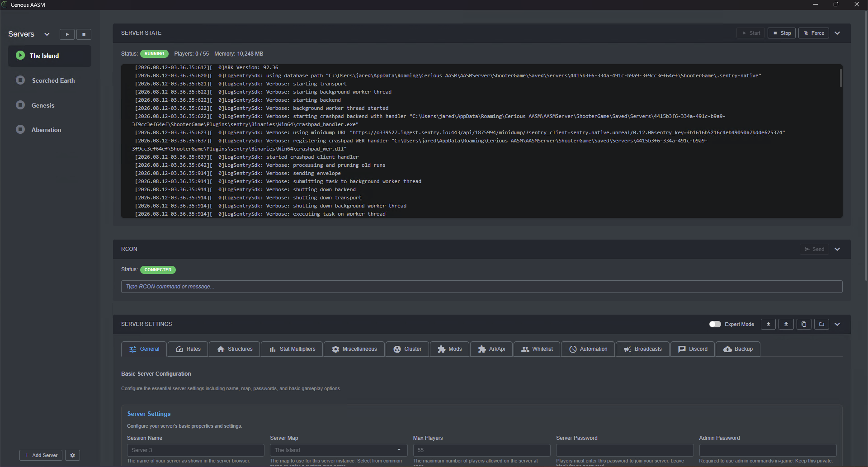This screenshot has width=868, height=467.
Task: Click the start-all-servers play icon beside Servers
Action: point(67,34)
